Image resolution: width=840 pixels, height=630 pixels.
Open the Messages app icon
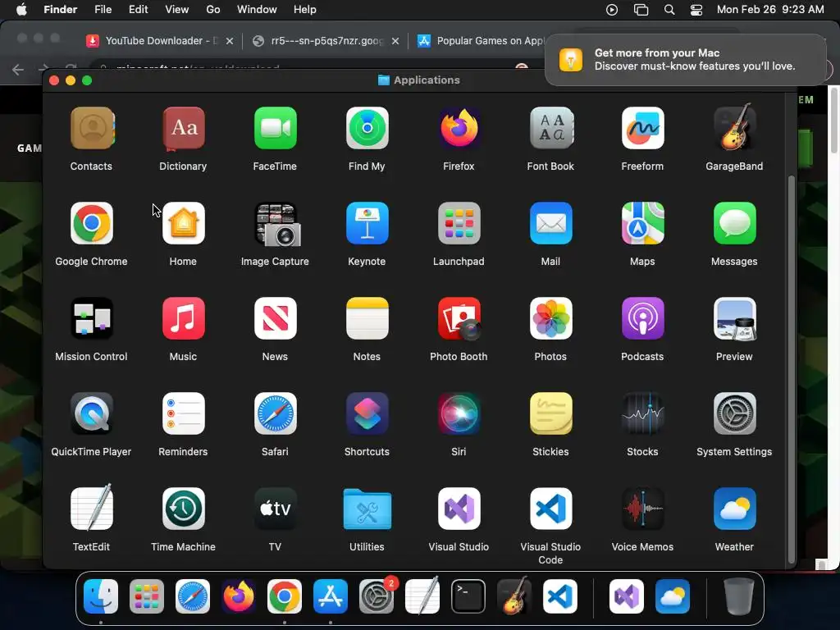734,223
